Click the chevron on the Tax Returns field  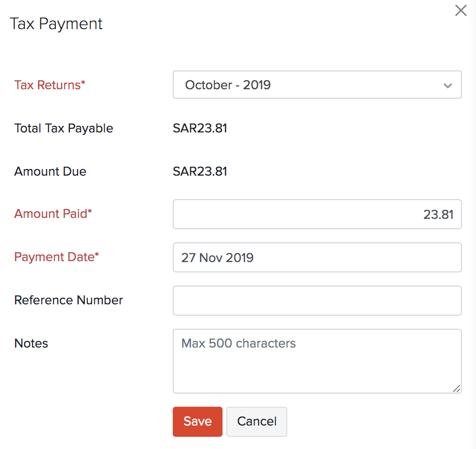tap(447, 85)
